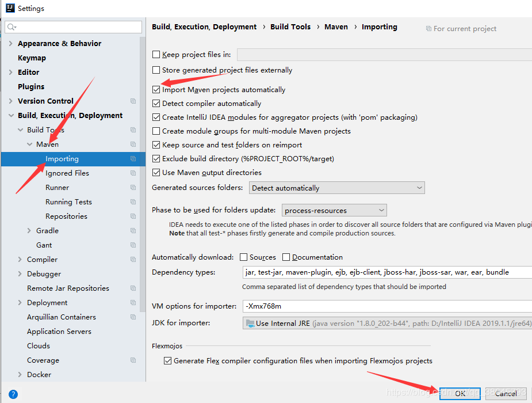Click the help question mark icon
The height and width of the screenshot is (403, 532).
click(13, 394)
